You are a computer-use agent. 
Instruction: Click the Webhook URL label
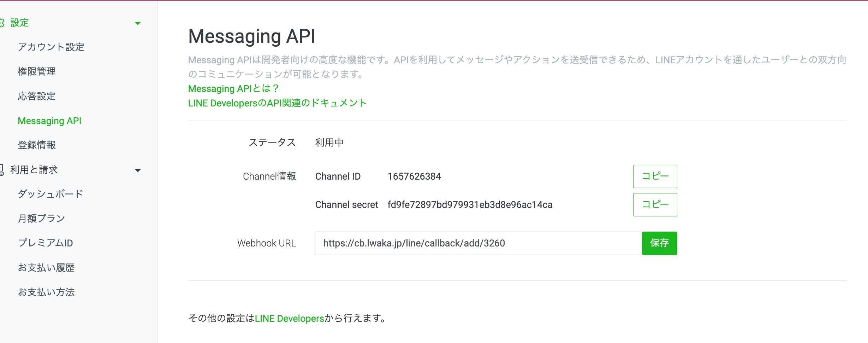tap(267, 243)
